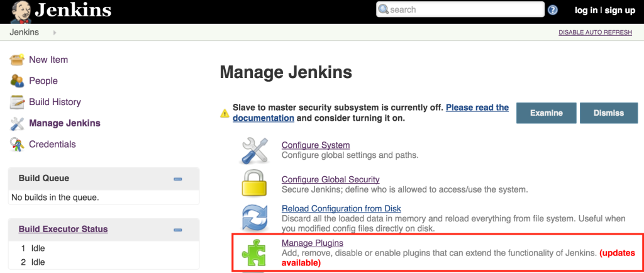644x273 pixels.
Task: Open 'Please read the documentation' link
Action: (371, 113)
